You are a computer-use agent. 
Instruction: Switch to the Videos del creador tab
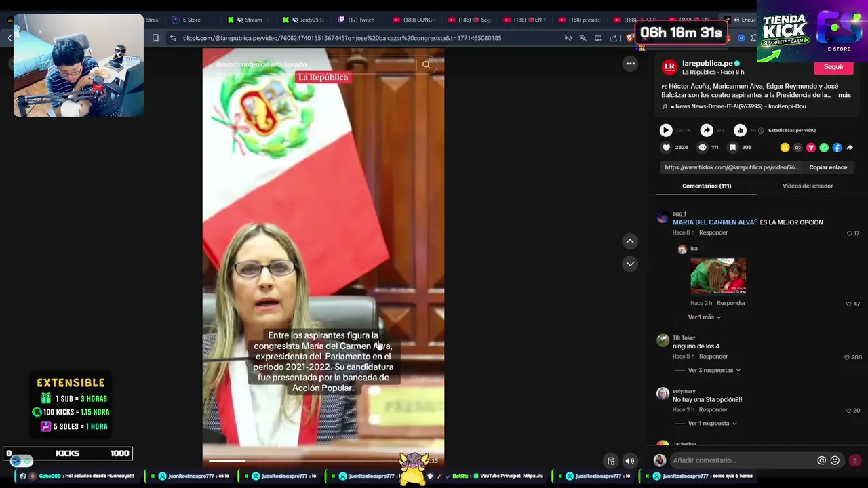(x=808, y=186)
